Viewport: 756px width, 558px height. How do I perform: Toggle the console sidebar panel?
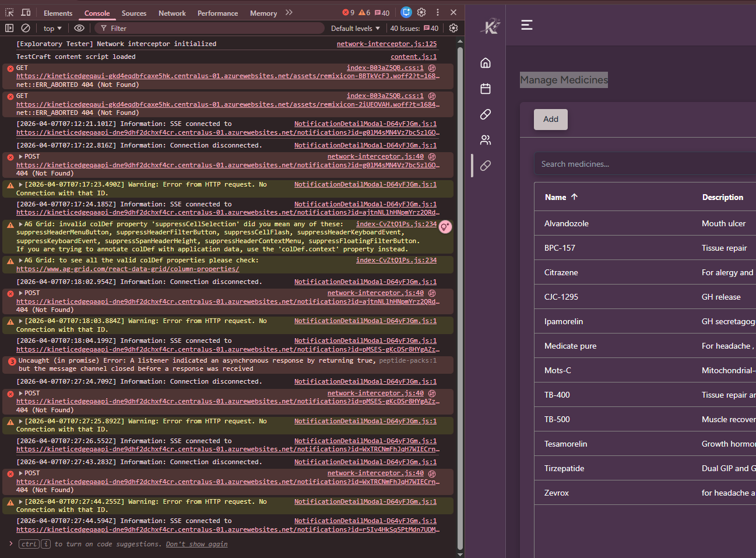9,28
